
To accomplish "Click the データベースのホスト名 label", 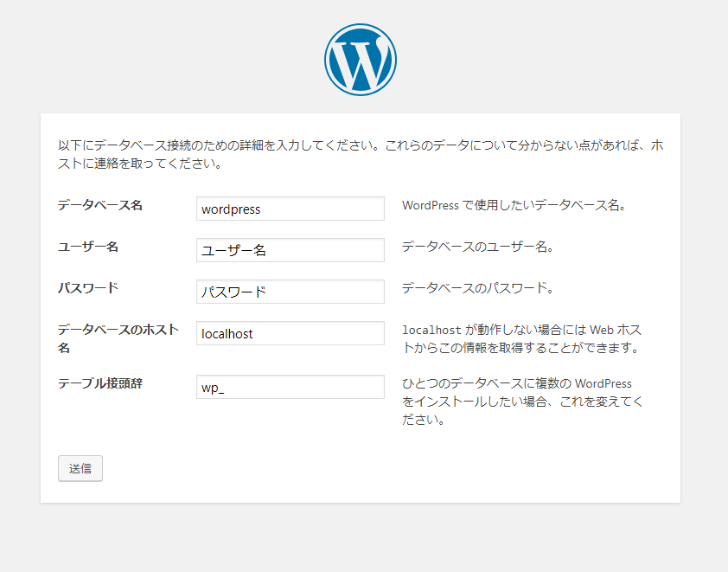I will pos(118,338).
